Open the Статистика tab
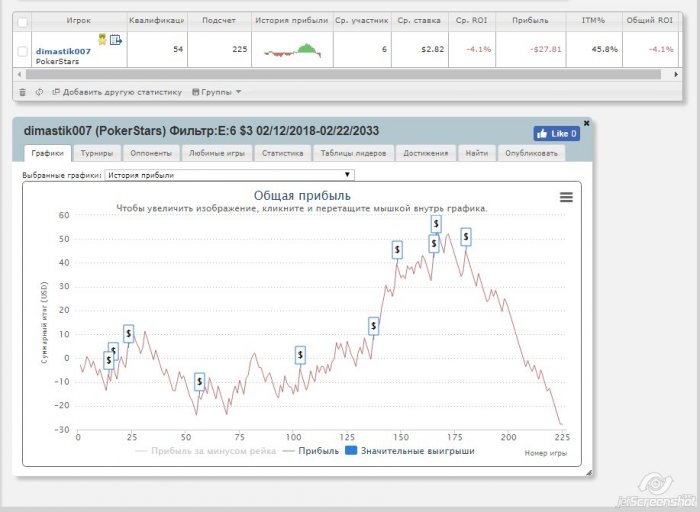Image resolution: width=700 pixels, height=512 pixels. (x=282, y=153)
